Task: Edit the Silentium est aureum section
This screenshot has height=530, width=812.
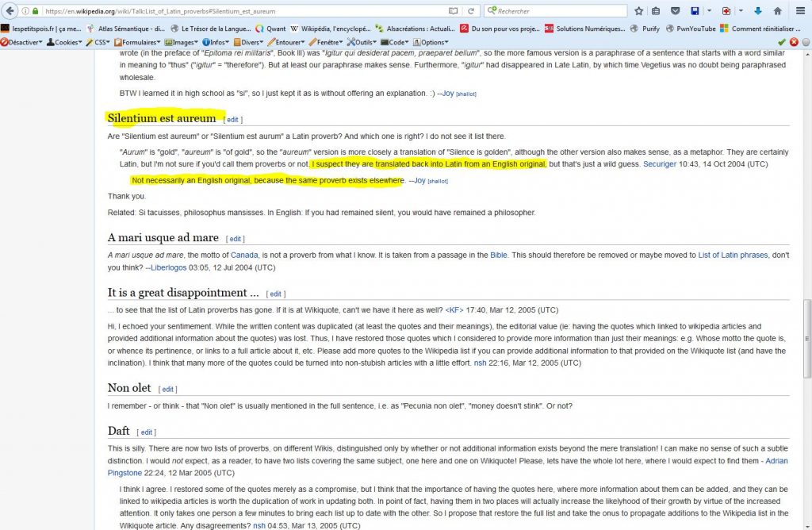Action: [x=232, y=120]
